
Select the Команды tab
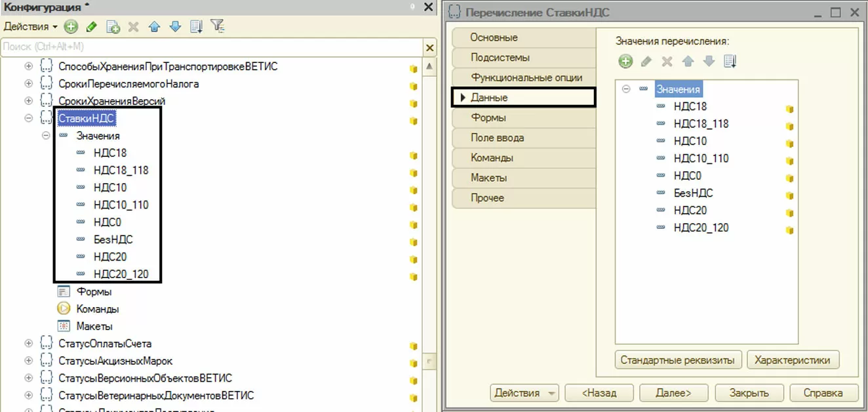pyautogui.click(x=523, y=157)
